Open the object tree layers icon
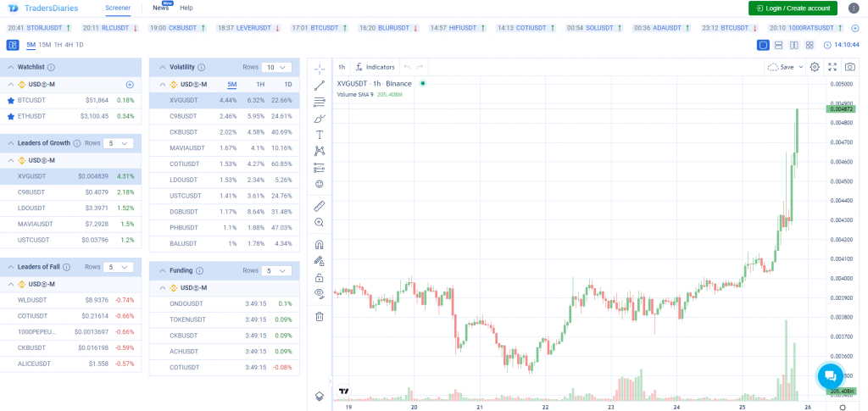This screenshot has height=411, width=868. pyautogui.click(x=320, y=396)
